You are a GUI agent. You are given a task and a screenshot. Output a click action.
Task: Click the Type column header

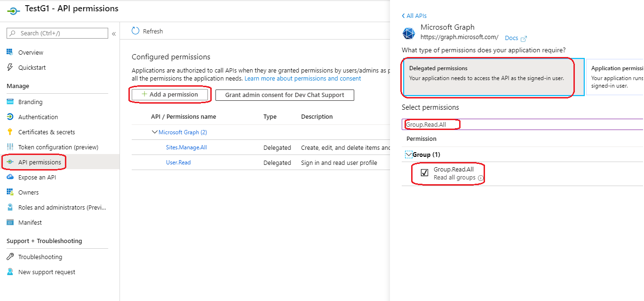point(270,117)
